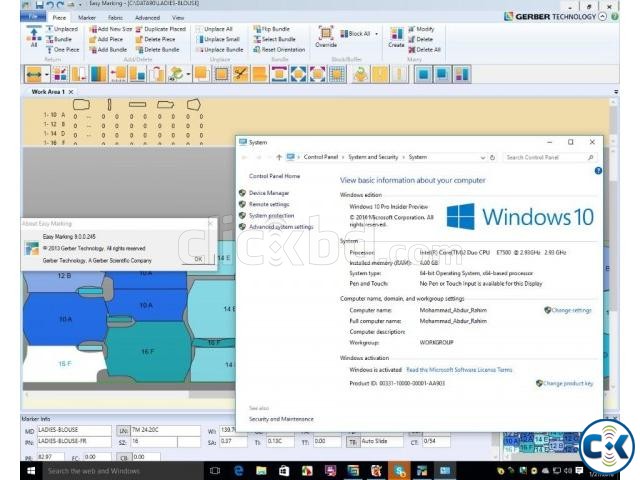Click horizontal double-arrow toolbar icon
Screen dimensions: 640x480
pyautogui.click(x=33, y=74)
